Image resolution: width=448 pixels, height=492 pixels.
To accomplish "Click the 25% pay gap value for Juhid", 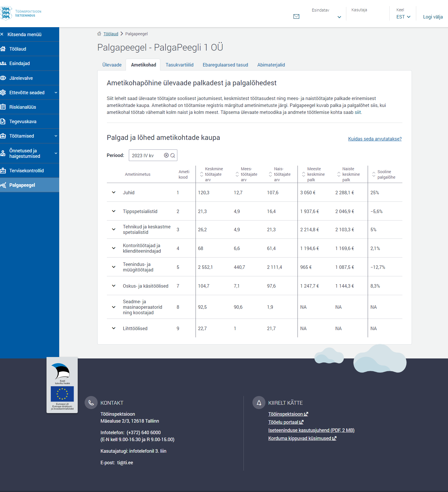I will 375,193.
